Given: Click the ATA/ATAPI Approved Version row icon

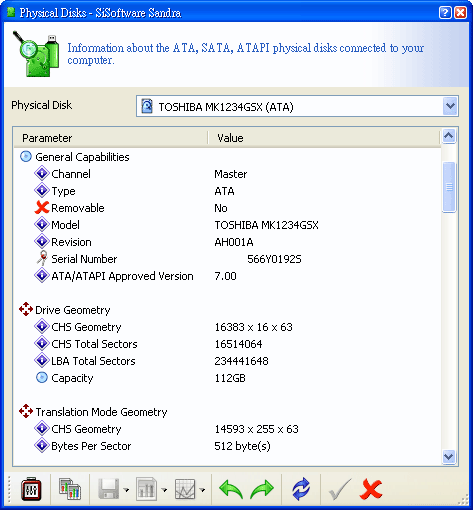Looking at the screenshot, I should tap(42, 276).
